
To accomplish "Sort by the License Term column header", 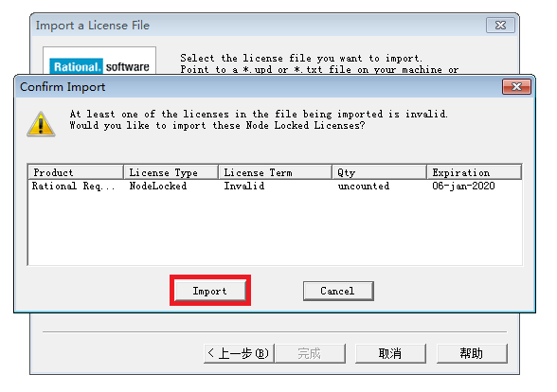I will coord(276,172).
